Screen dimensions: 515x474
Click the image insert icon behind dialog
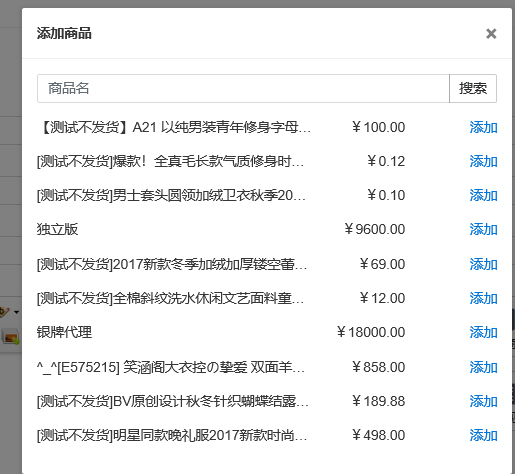(12, 337)
